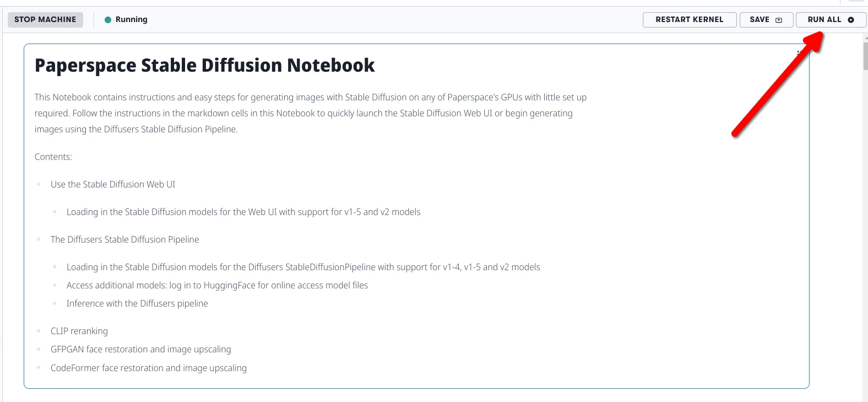Select the intro paragraph about generating images
The height and width of the screenshot is (402, 868).
(310, 113)
